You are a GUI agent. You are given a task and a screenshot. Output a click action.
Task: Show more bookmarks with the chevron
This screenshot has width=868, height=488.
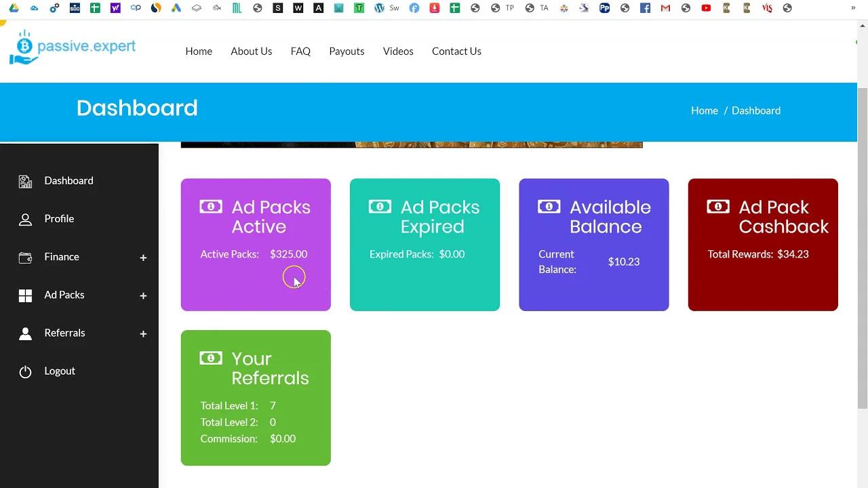853,8
